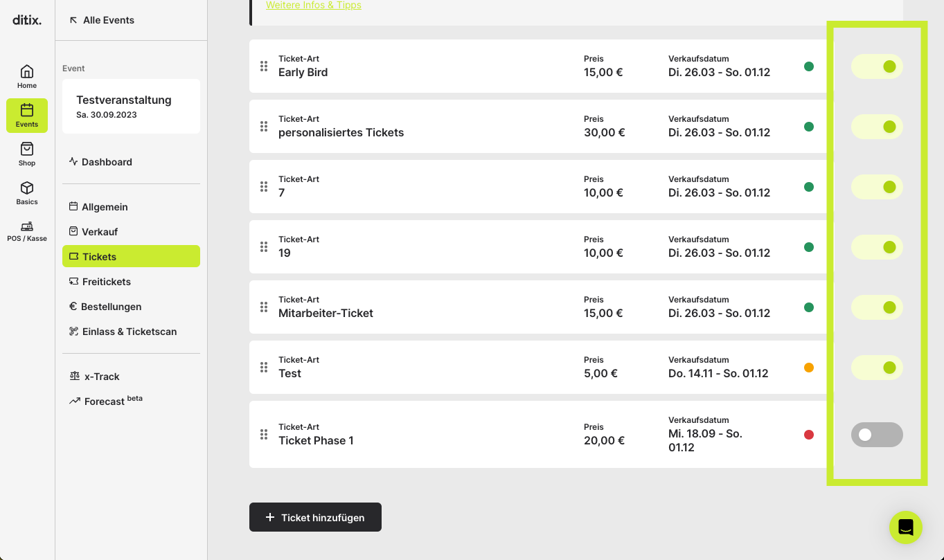This screenshot has height=560, width=944.
Task: Enable the Ticket Phase 1 toggle
Action: pyautogui.click(x=877, y=435)
